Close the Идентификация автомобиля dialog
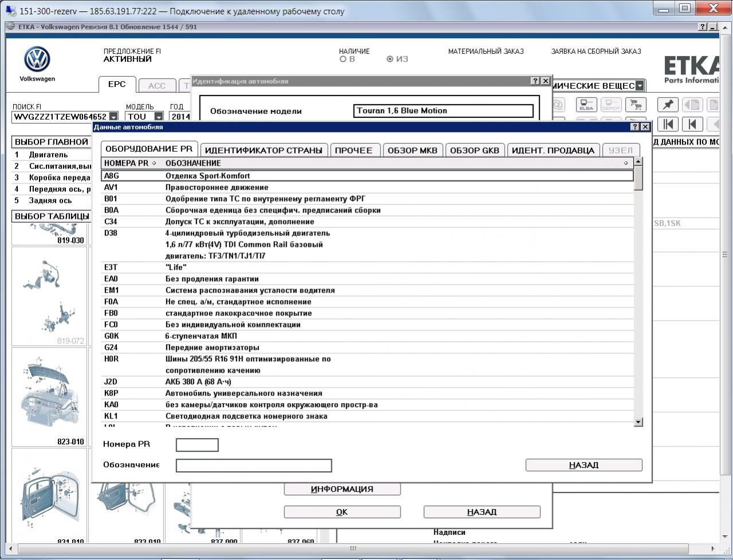733x560 pixels. [x=545, y=81]
